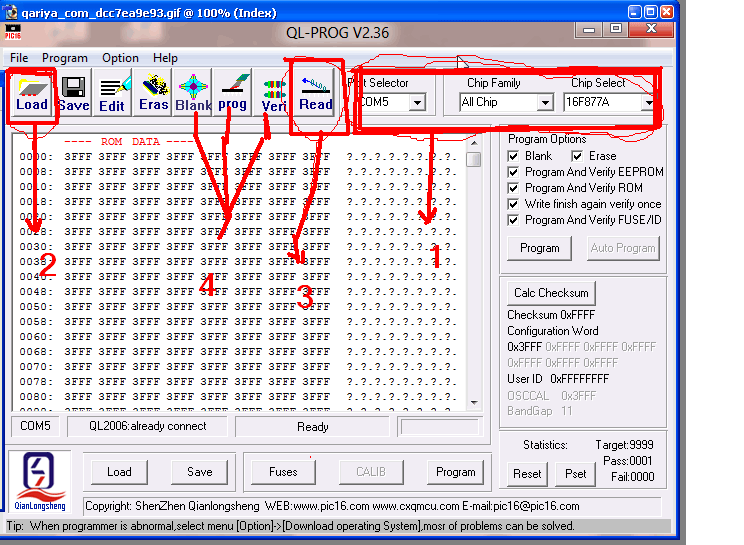Toggle the Erase checkbox
This screenshot has height=545, width=744.
577,156
